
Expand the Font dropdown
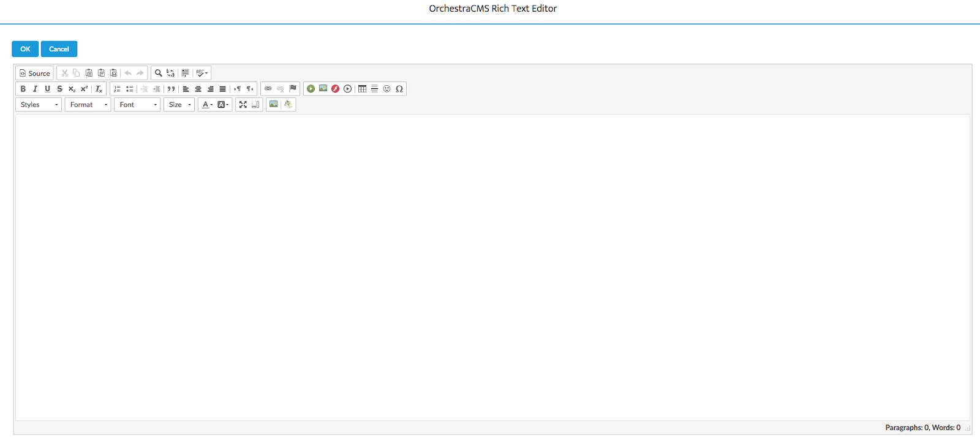(137, 105)
